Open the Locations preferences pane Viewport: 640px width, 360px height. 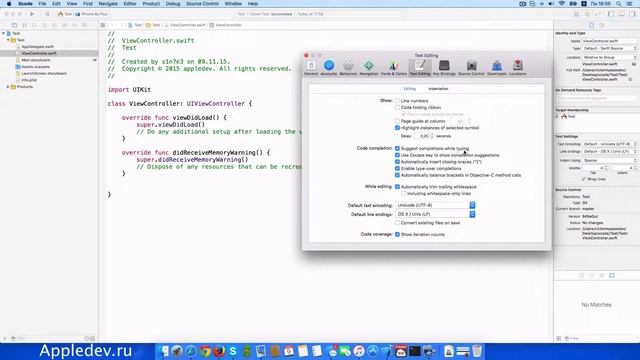point(518,68)
